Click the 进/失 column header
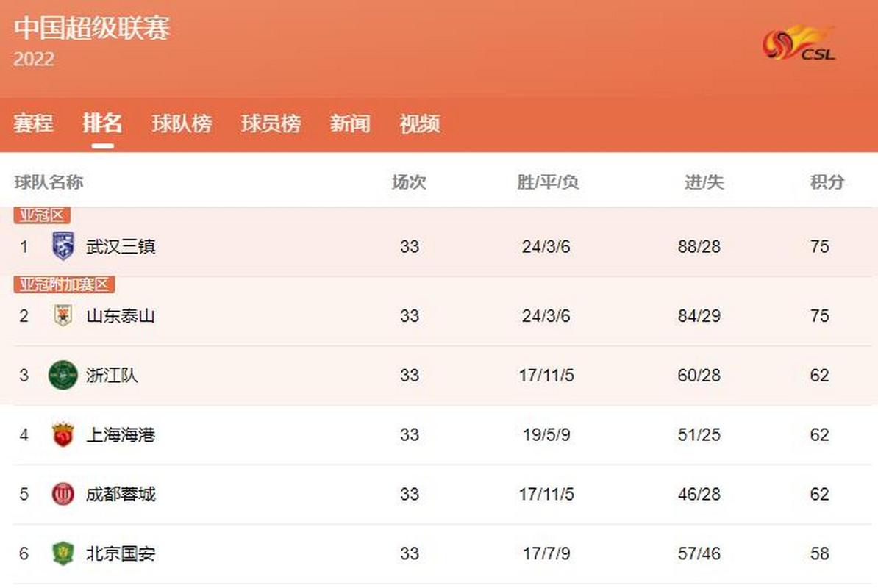This screenshot has width=878, height=588. (x=704, y=182)
